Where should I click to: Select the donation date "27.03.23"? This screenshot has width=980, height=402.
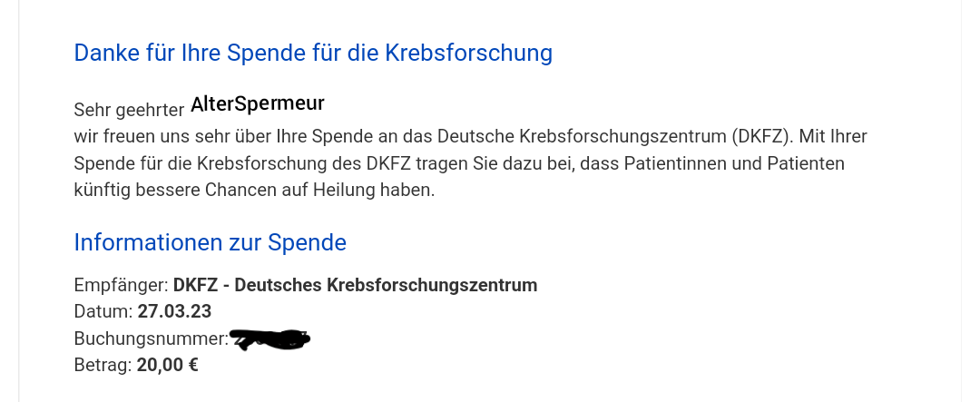click(x=174, y=311)
